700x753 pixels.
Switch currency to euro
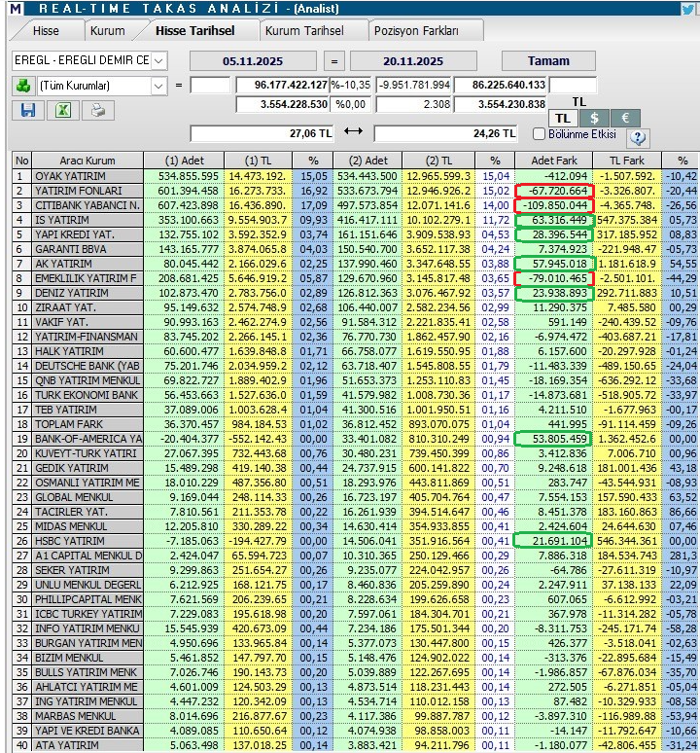pos(624,118)
